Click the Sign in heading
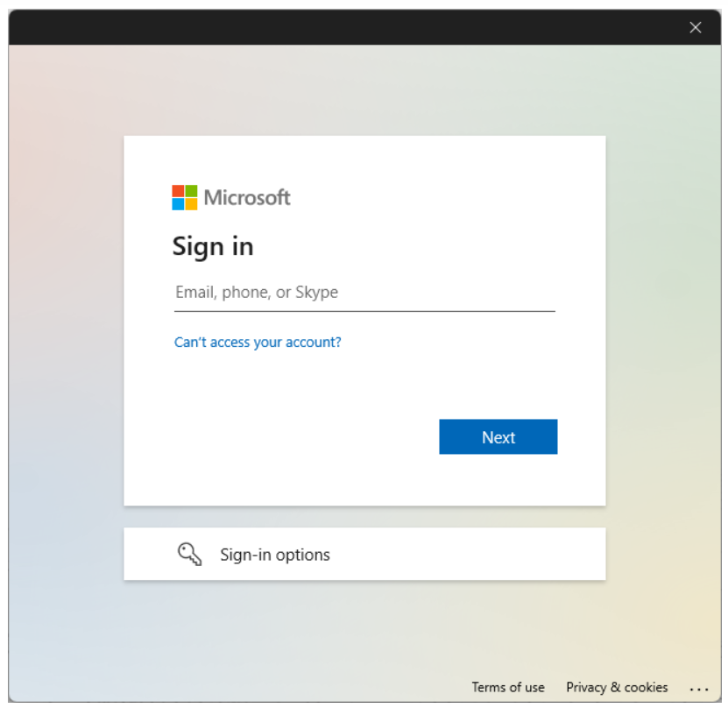728x708 pixels. [x=213, y=246]
